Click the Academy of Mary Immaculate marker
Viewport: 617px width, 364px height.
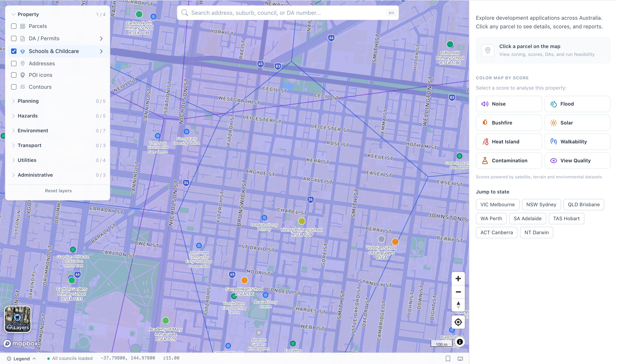click(166, 320)
